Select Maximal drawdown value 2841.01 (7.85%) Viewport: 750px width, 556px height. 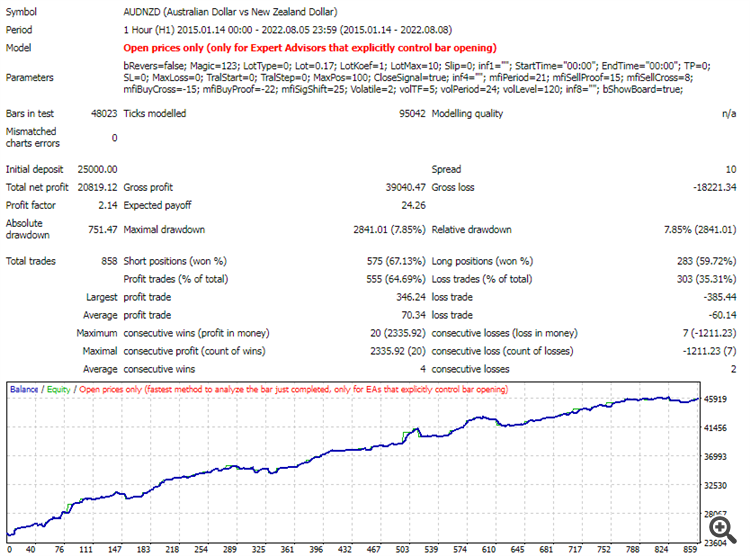coord(389,230)
